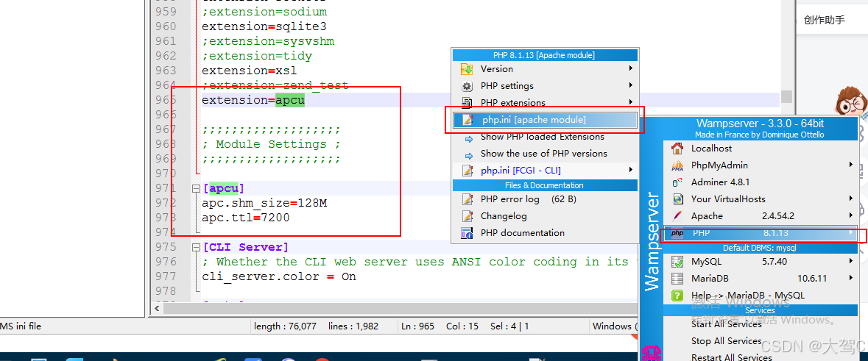The image size is (868, 361).
Task: Click the highlighted apcu in extension=apcu
Action: click(x=290, y=100)
